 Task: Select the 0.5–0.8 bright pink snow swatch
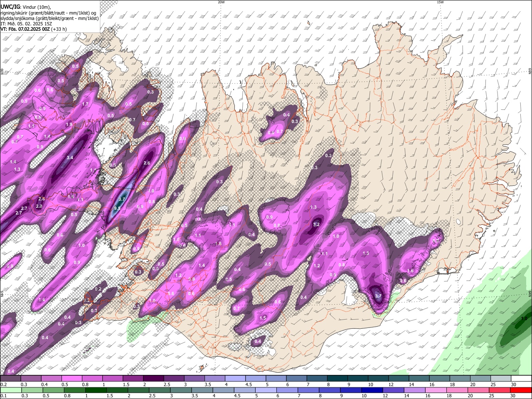click(x=71, y=379)
